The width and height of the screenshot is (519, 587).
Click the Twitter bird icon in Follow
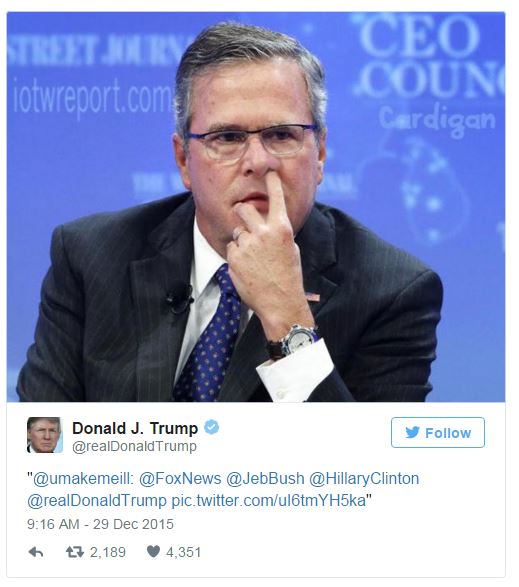coord(412,432)
